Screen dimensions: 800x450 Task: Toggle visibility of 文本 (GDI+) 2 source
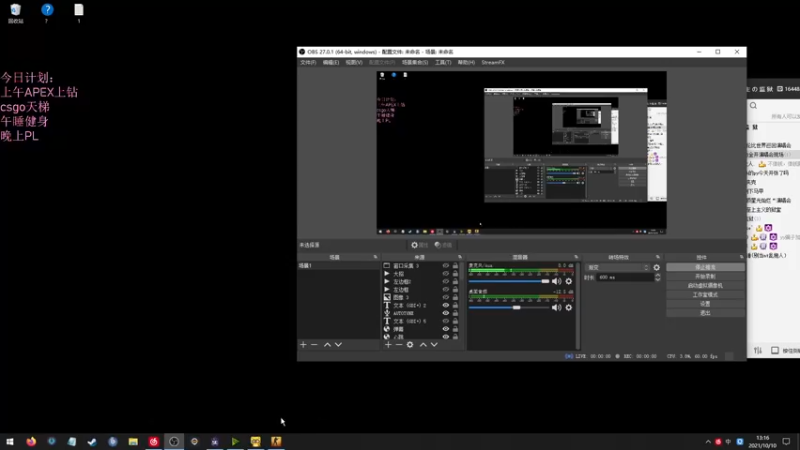(445, 305)
